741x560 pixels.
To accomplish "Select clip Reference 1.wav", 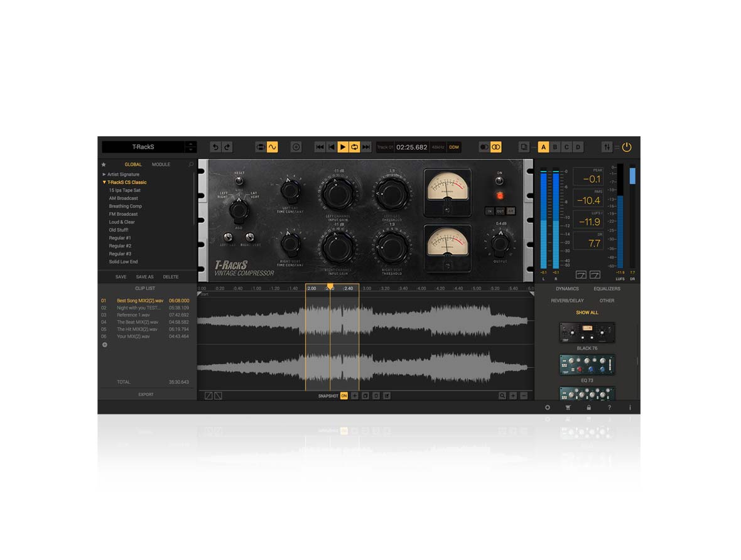I will (x=145, y=315).
